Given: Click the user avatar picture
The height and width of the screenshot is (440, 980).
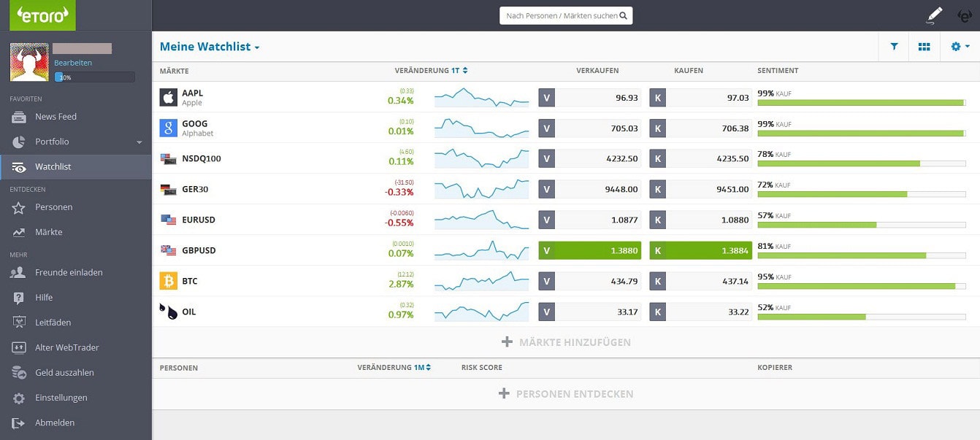Looking at the screenshot, I should 29,62.
